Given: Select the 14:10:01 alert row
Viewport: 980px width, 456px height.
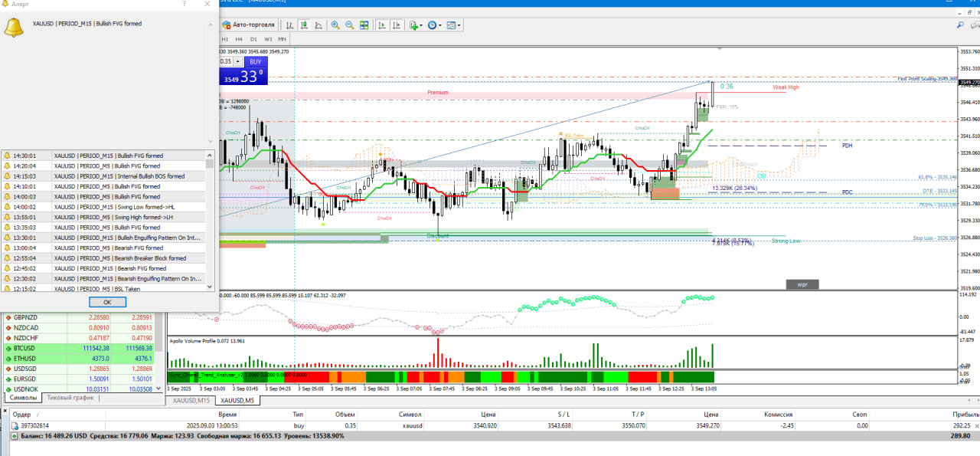Looking at the screenshot, I should tap(103, 186).
